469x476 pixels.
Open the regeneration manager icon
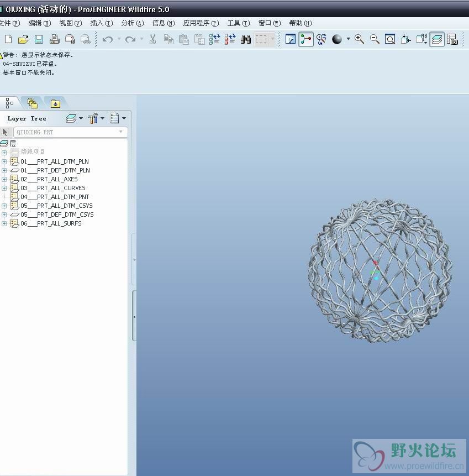pyautogui.click(x=230, y=39)
